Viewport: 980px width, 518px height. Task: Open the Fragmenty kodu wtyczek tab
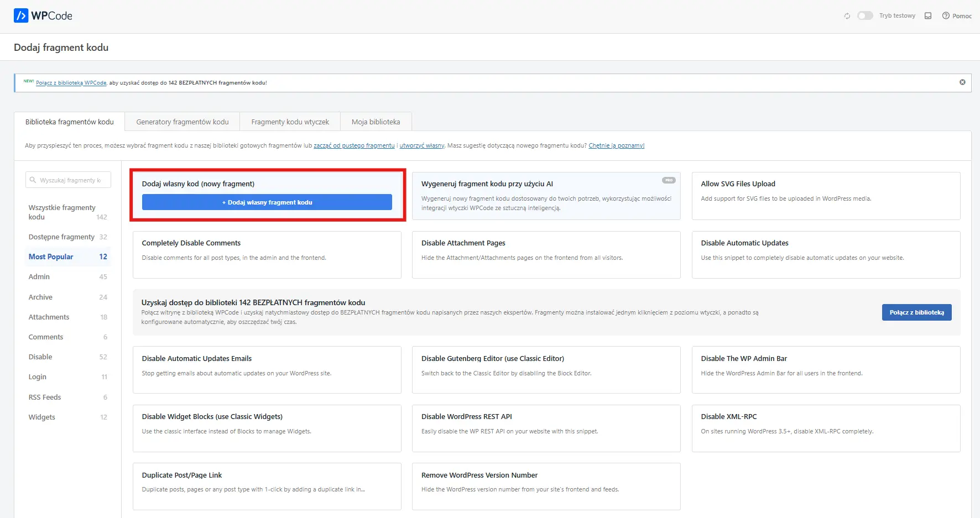coord(290,122)
